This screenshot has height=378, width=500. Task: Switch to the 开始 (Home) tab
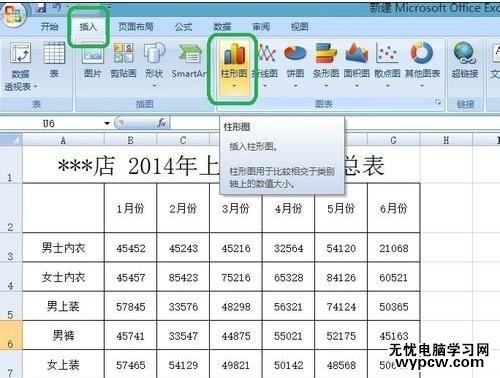(49, 26)
